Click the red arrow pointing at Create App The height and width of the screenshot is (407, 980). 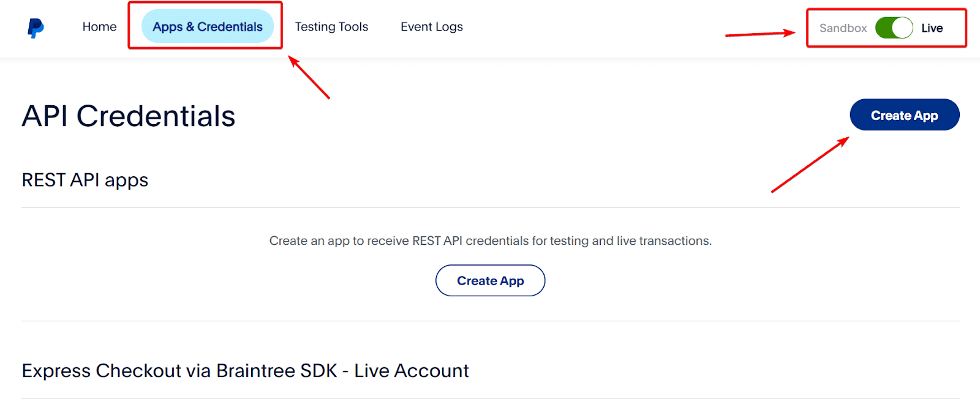pos(810,165)
